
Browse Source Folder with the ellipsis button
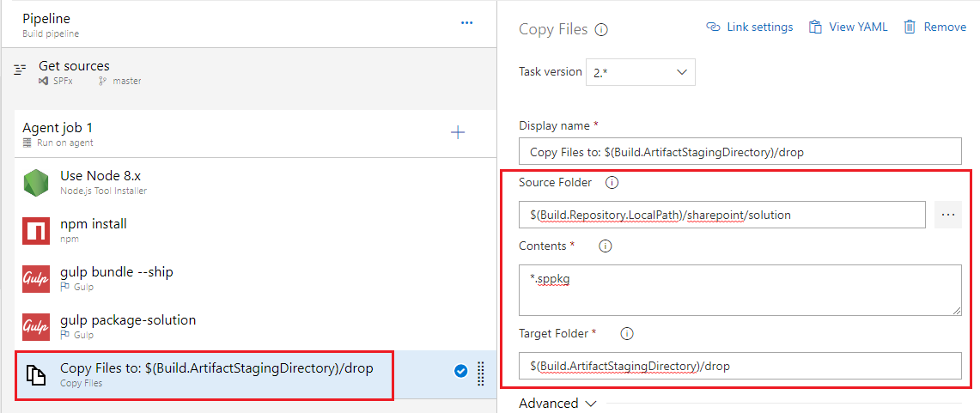(x=947, y=215)
